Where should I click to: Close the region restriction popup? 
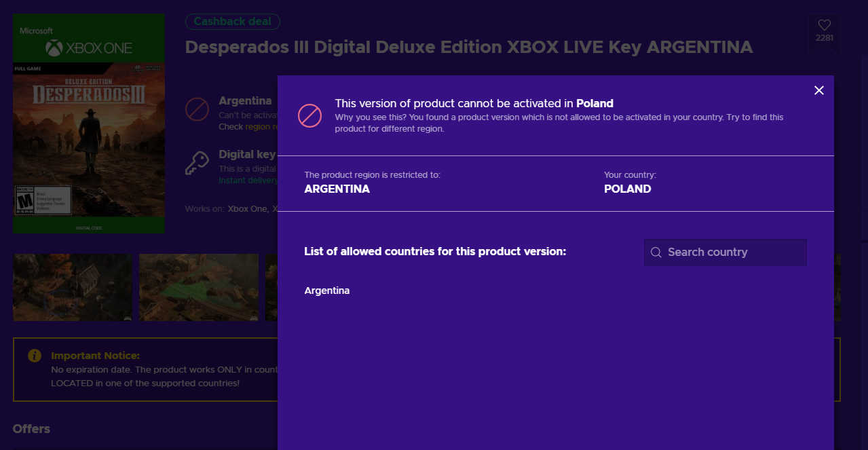pos(819,90)
